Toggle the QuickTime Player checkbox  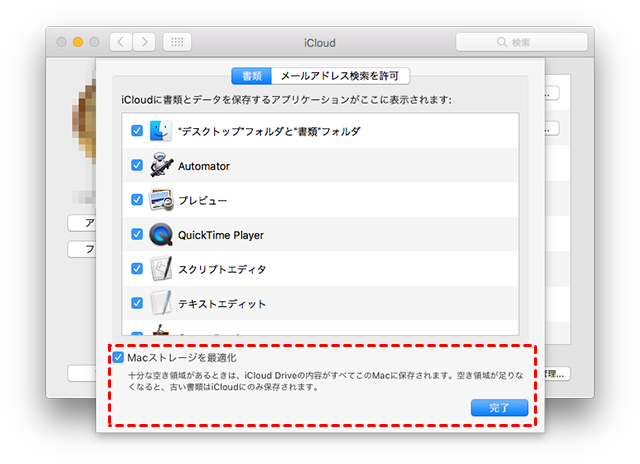[137, 234]
